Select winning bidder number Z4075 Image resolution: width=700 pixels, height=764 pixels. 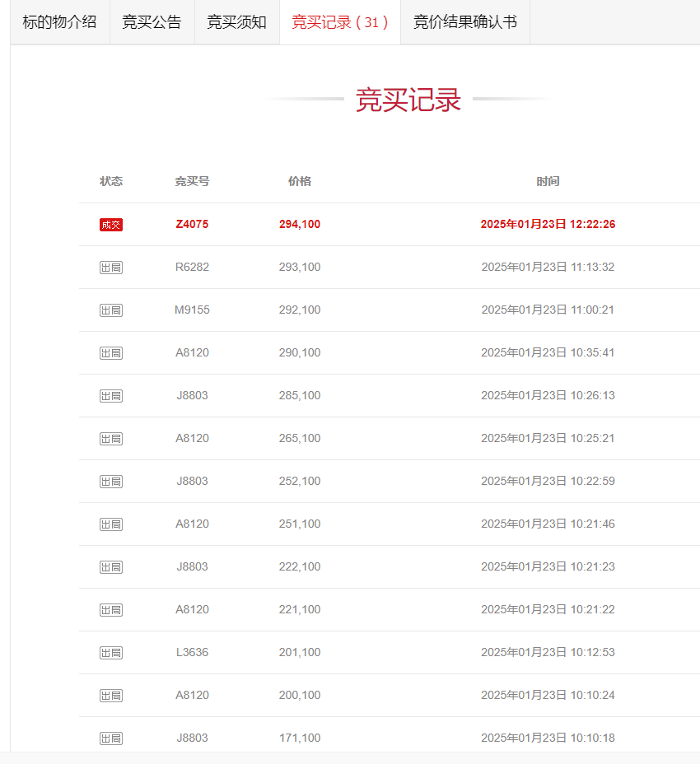[x=192, y=224]
